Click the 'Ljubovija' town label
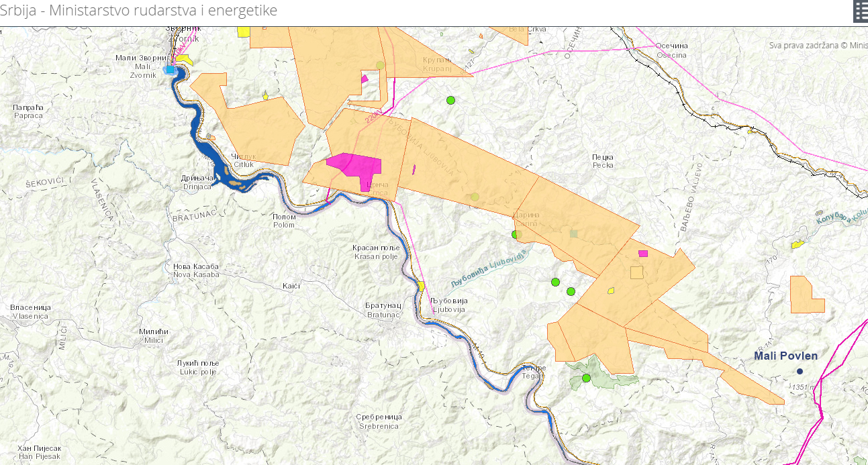Screen dimensions: 868x465 [x=449, y=305]
